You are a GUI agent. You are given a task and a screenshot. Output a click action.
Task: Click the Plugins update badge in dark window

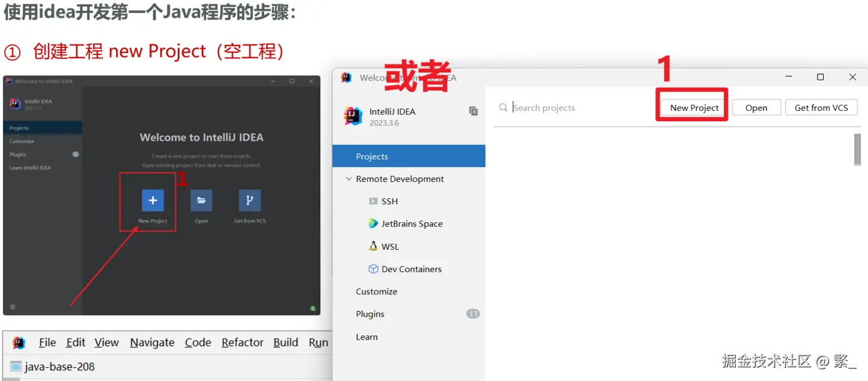[75, 155]
